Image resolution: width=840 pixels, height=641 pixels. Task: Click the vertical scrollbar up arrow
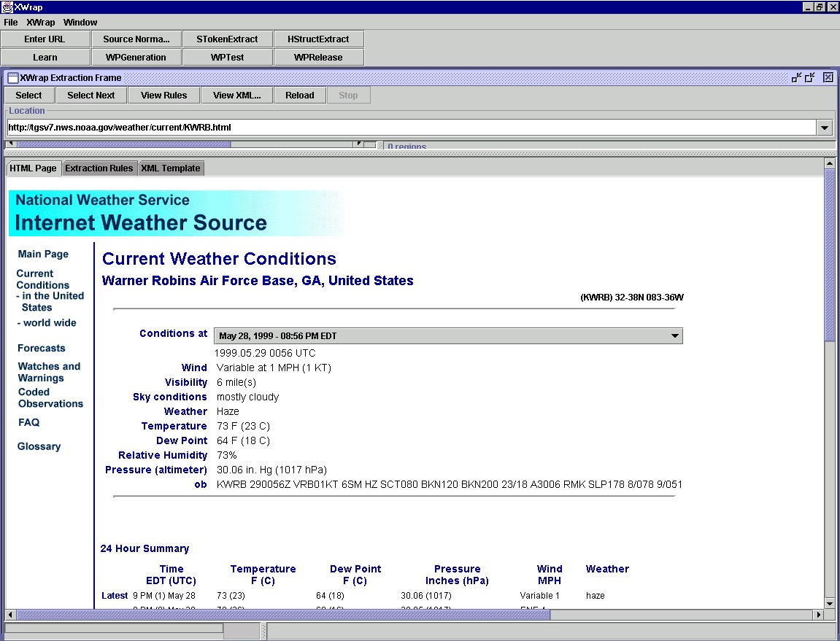click(830, 163)
